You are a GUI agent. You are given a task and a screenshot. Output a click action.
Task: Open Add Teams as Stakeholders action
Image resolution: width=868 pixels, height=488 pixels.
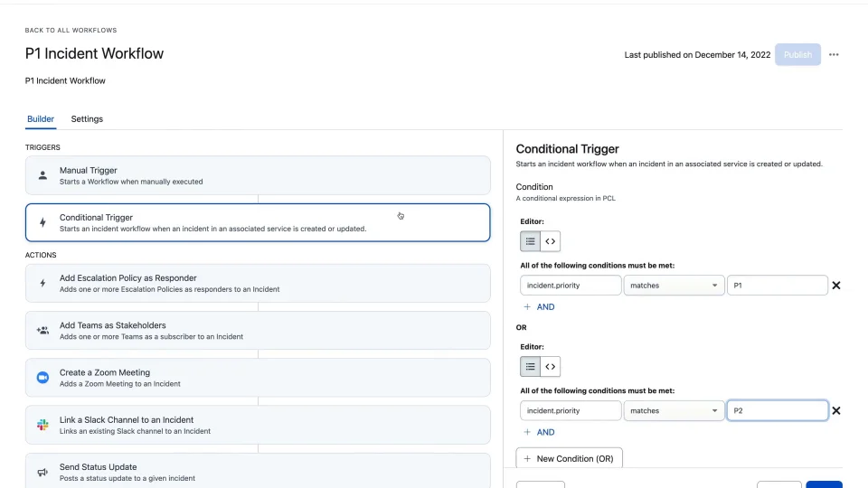[258, 331]
